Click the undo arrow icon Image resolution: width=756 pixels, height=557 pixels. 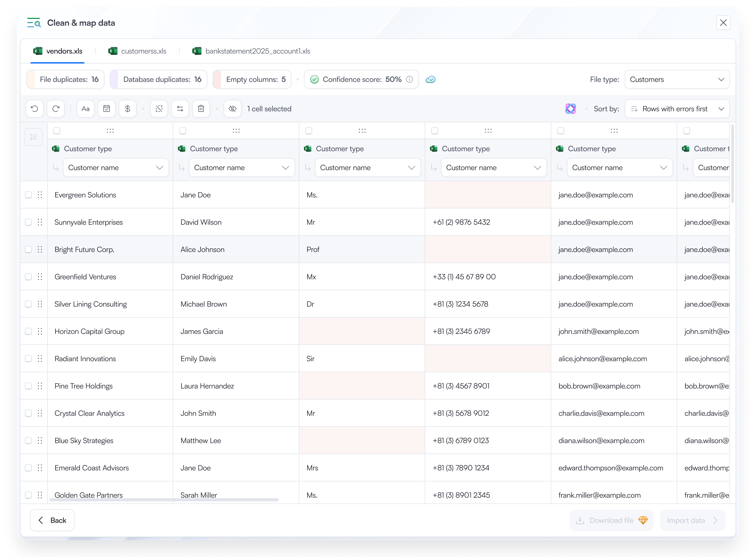34,109
